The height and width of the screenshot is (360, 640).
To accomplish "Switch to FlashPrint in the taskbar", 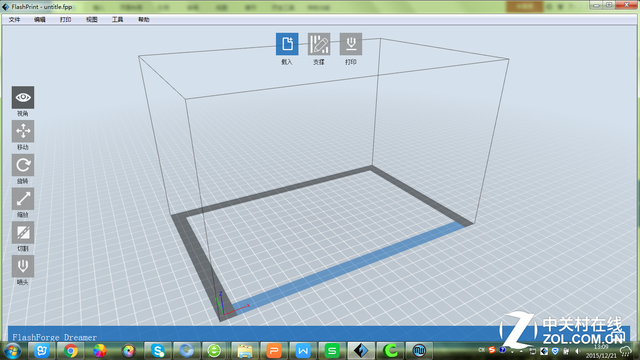I will pos(361,351).
